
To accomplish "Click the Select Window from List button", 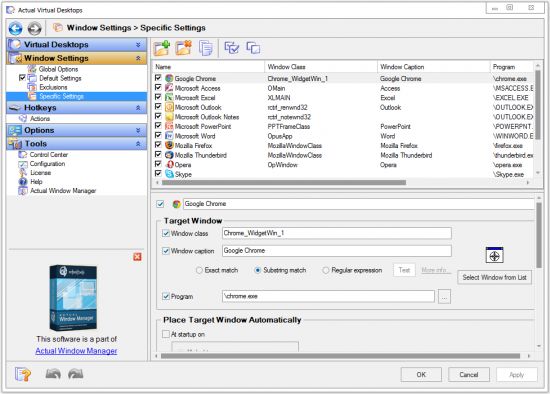I will click(x=494, y=277).
